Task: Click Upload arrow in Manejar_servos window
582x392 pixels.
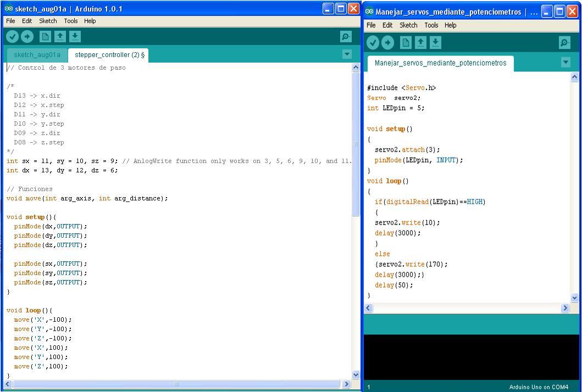Action: (x=387, y=43)
